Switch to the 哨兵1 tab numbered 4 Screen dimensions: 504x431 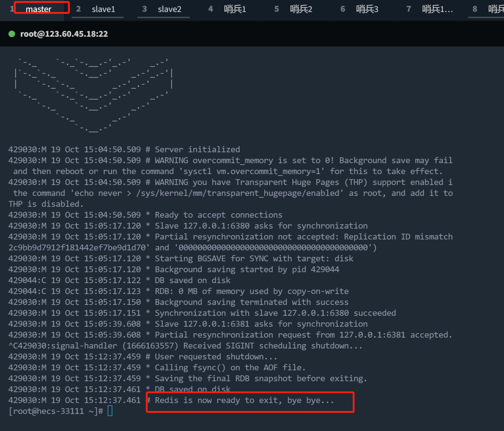(x=235, y=9)
